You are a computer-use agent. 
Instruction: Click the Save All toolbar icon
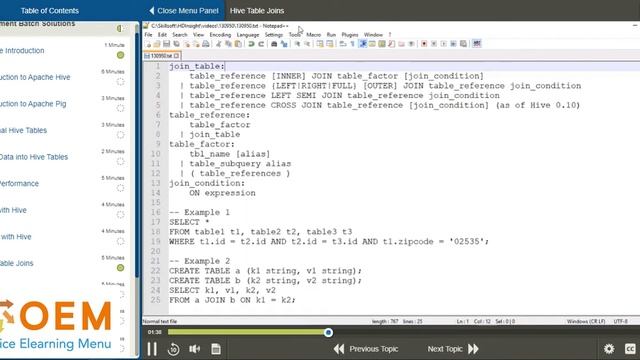[x=176, y=44]
